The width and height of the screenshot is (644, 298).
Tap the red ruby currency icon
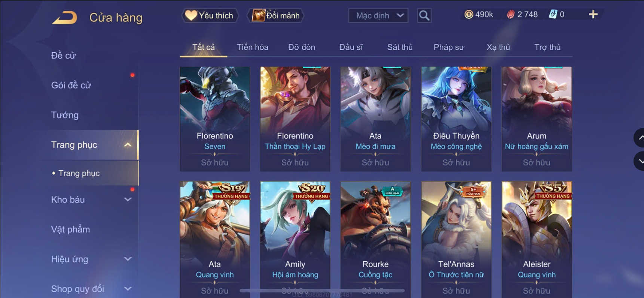[x=510, y=15]
